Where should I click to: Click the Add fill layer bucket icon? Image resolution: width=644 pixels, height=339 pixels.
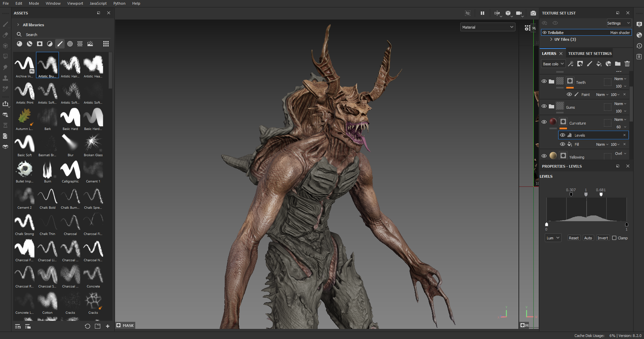pyautogui.click(x=599, y=64)
